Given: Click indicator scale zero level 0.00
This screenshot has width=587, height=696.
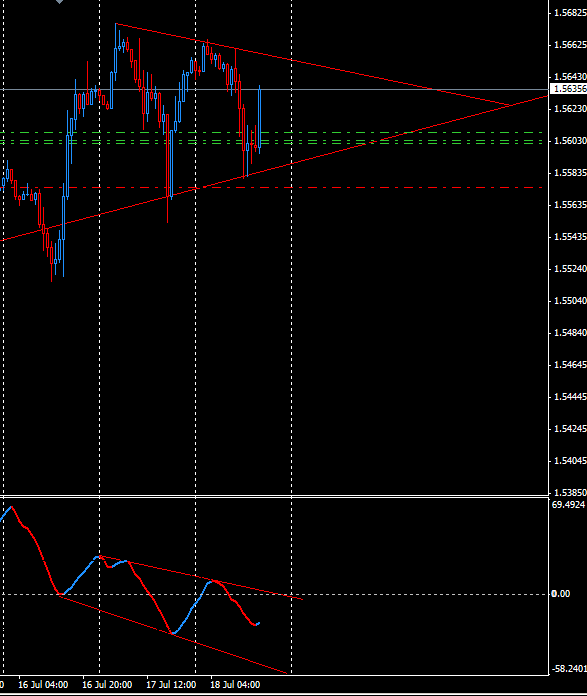Looking at the screenshot, I should (561, 594).
